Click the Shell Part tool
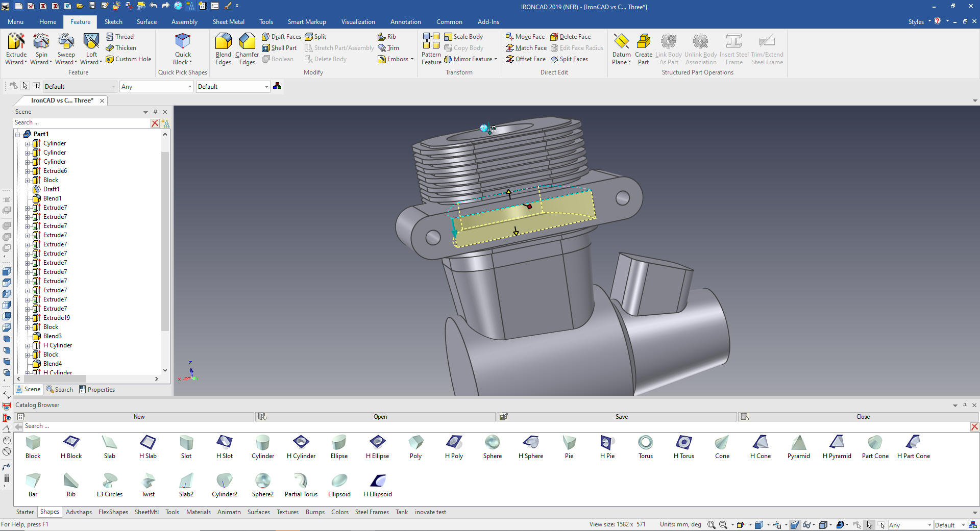The image size is (980, 531). click(x=279, y=48)
